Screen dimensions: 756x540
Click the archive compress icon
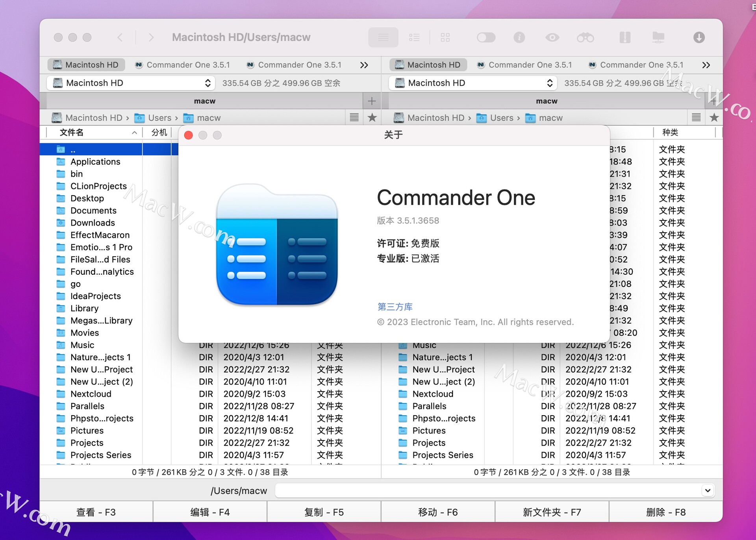tap(625, 37)
